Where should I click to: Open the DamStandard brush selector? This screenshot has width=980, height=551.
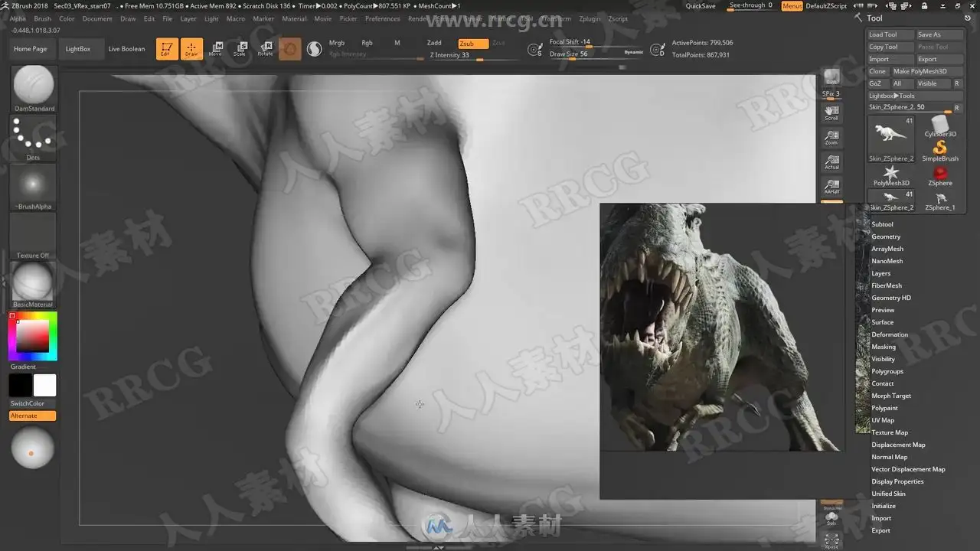click(34, 86)
